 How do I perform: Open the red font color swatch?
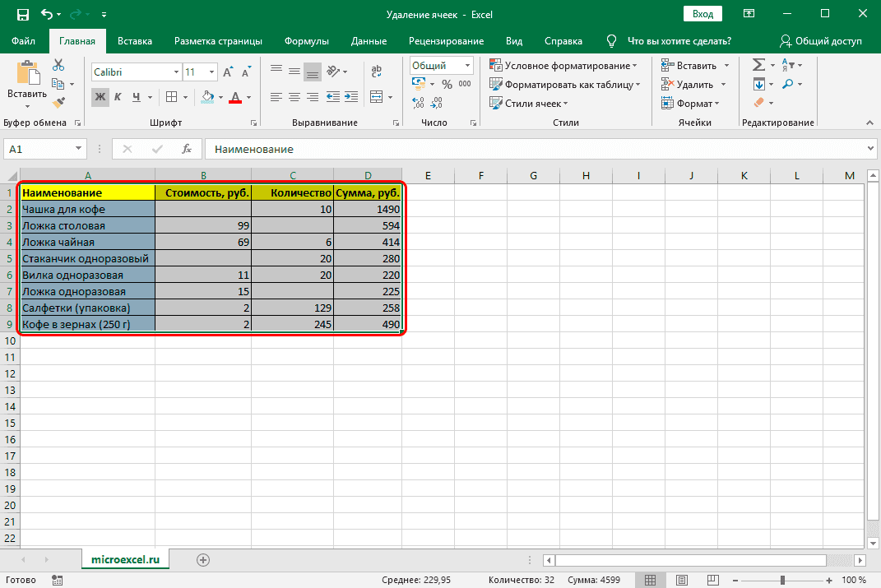[x=235, y=97]
